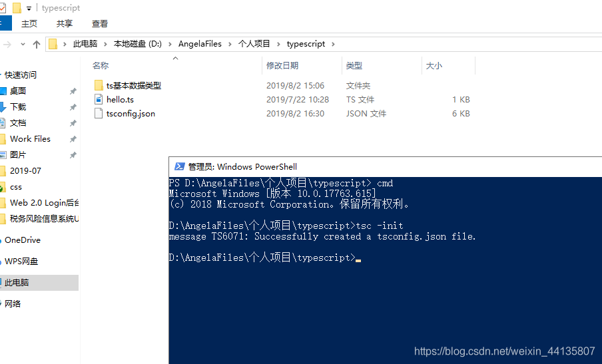Click 快速访问 in the navigation pane
The width and height of the screenshot is (602, 364).
click(21, 75)
